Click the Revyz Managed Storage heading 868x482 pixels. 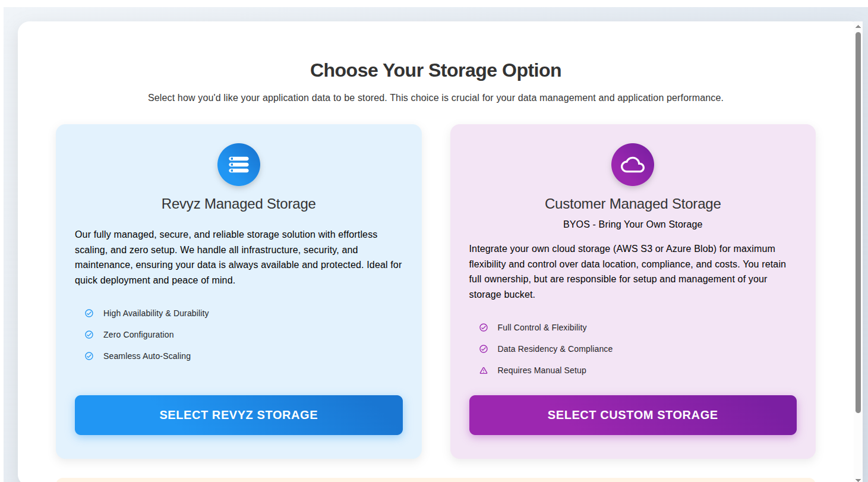pos(238,204)
